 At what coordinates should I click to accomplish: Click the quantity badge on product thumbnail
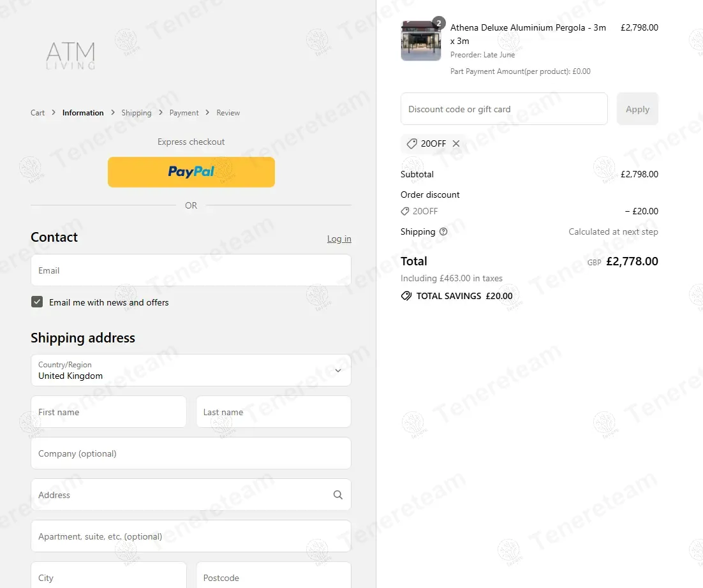click(439, 23)
